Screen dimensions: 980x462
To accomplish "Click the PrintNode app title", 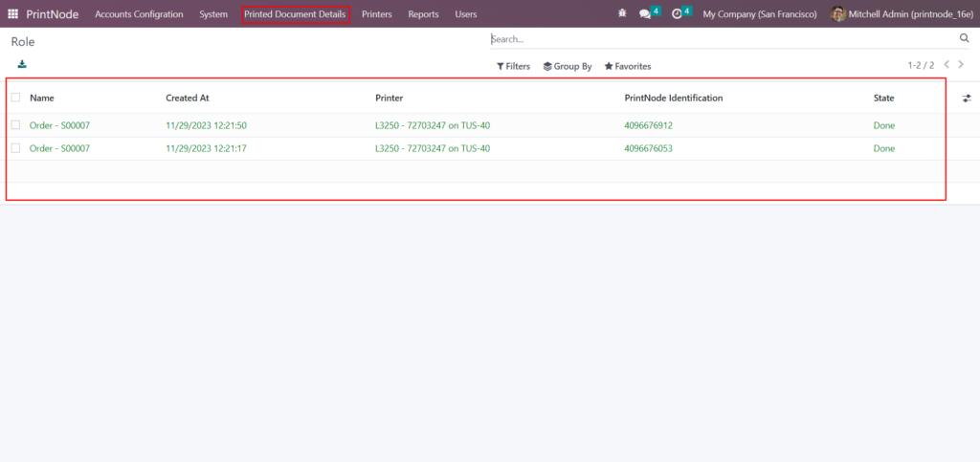I will (53, 13).
